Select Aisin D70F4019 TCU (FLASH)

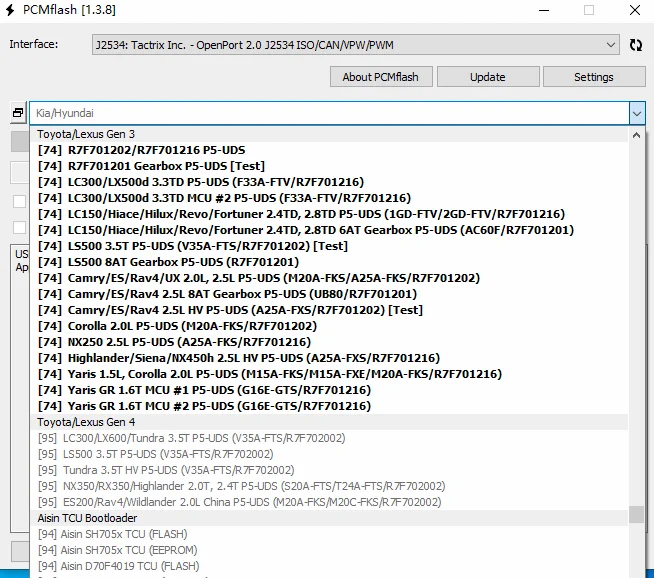(329, 566)
